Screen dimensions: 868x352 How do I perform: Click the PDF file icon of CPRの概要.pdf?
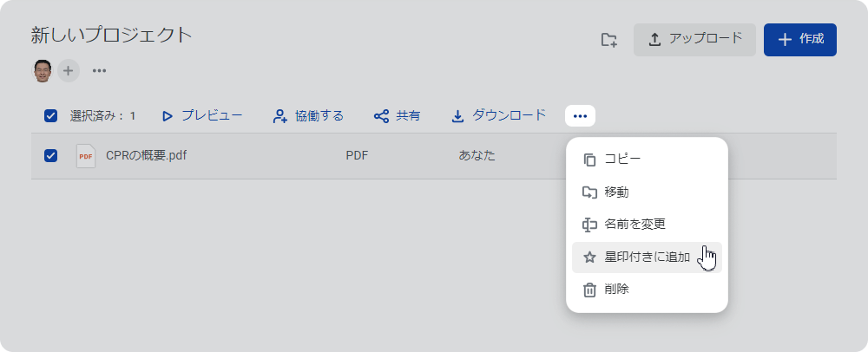click(x=85, y=156)
